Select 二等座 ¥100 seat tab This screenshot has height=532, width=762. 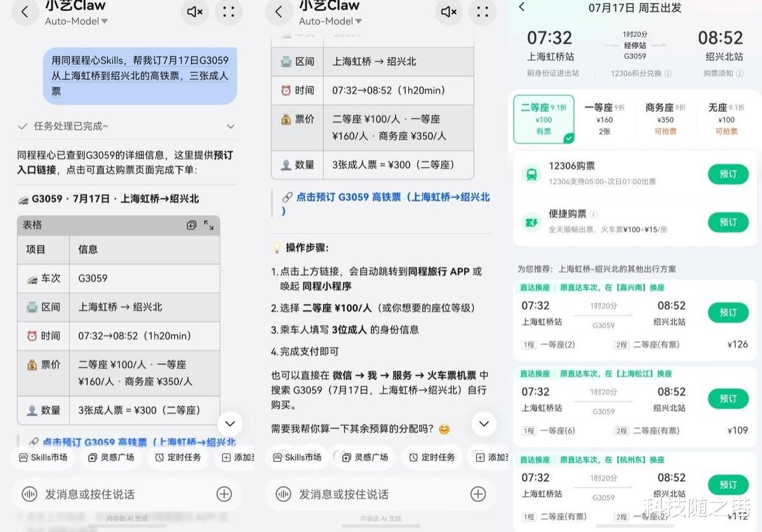(544, 119)
